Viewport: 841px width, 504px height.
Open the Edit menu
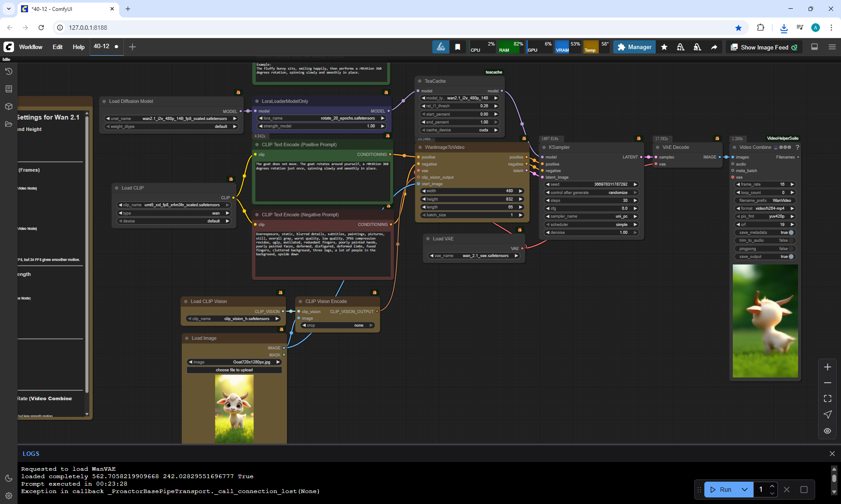click(x=57, y=47)
